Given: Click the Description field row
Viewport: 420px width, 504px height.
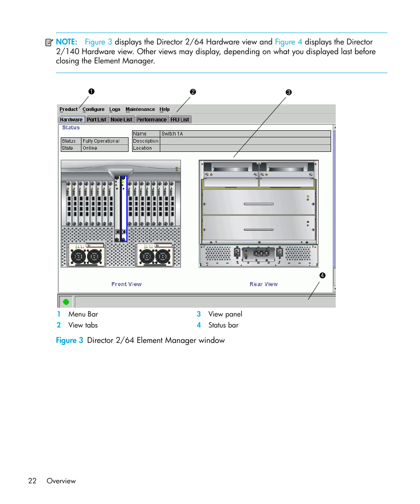Looking at the screenshot, I should point(232,141).
